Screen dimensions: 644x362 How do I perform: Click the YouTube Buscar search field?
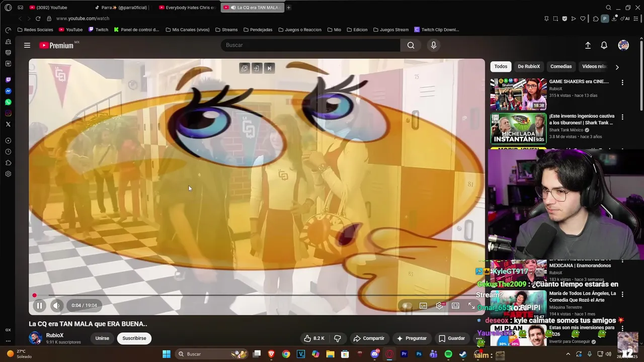point(310,45)
